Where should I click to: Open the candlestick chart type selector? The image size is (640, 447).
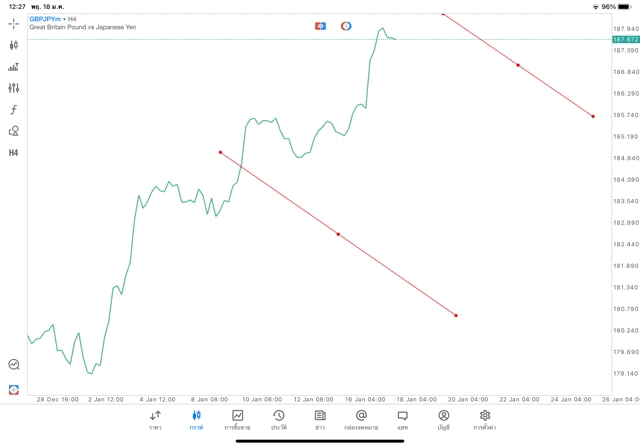14,45
